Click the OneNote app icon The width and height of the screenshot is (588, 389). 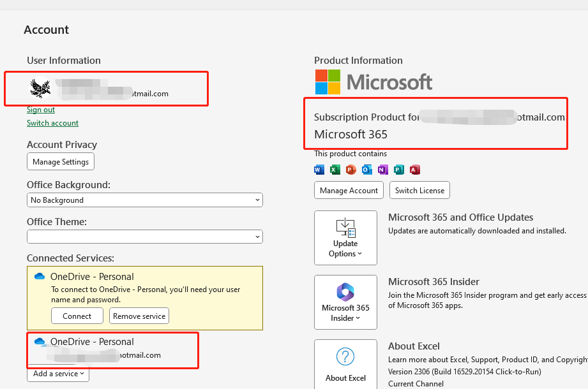coord(383,170)
